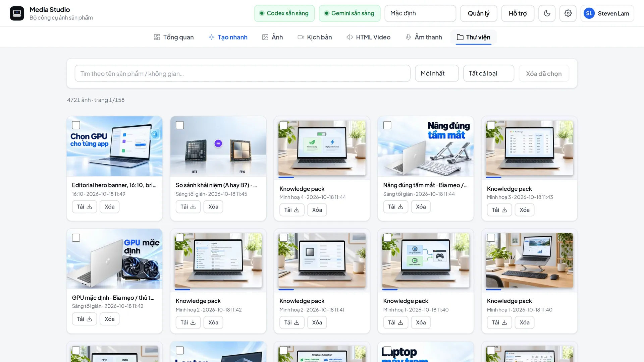Check the Nâng đúng tầm mắt card checkbox
Image resolution: width=644 pixels, height=362 pixels.
387,125
